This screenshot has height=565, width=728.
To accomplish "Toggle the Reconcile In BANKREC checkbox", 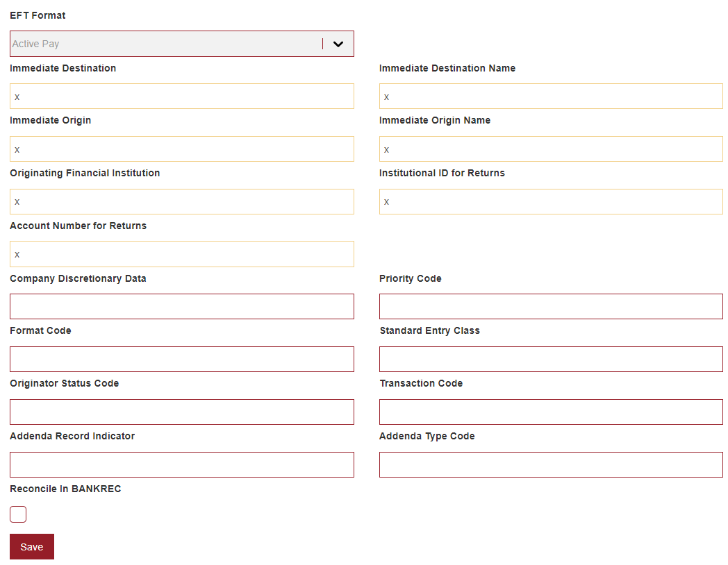I will click(18, 514).
